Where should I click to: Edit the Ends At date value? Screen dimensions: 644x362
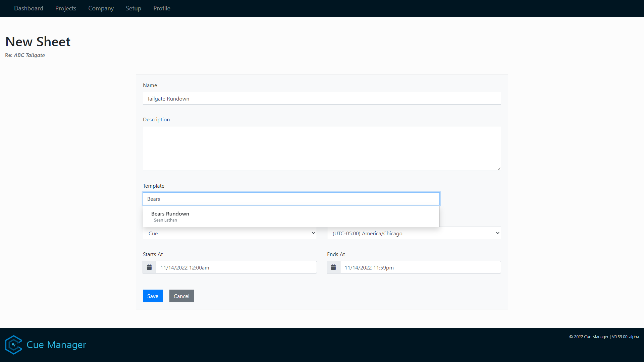421,267
